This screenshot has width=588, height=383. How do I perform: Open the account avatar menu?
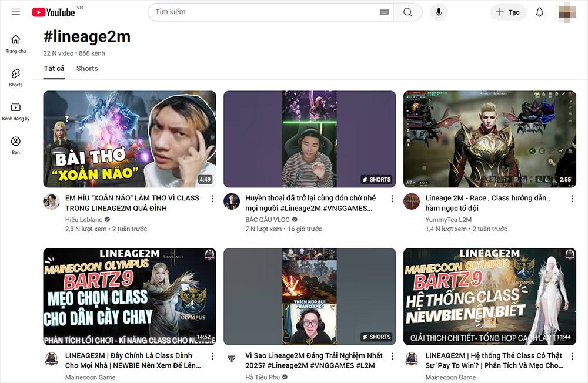567,12
